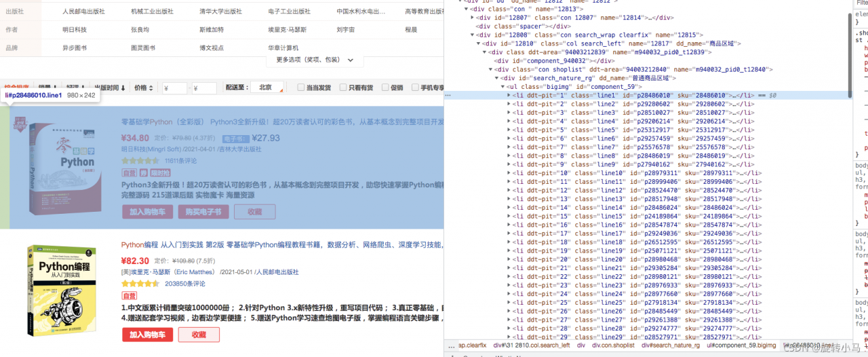
Task: Click 收藏 under Python编程 book
Action: pyautogui.click(x=199, y=335)
